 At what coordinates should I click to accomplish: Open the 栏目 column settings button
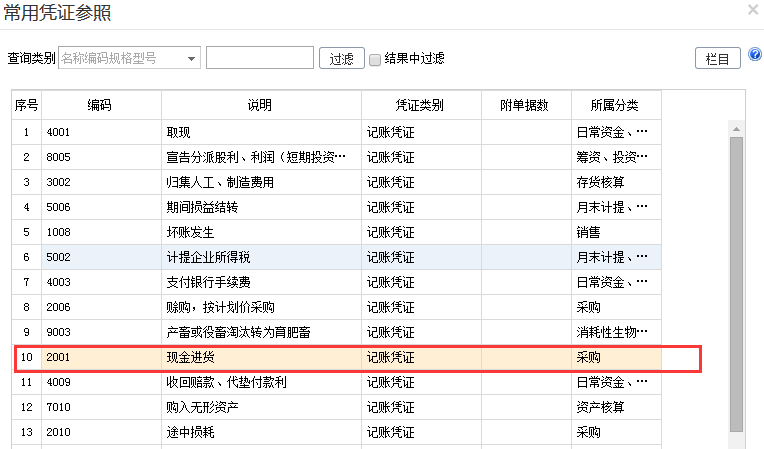pyautogui.click(x=717, y=59)
